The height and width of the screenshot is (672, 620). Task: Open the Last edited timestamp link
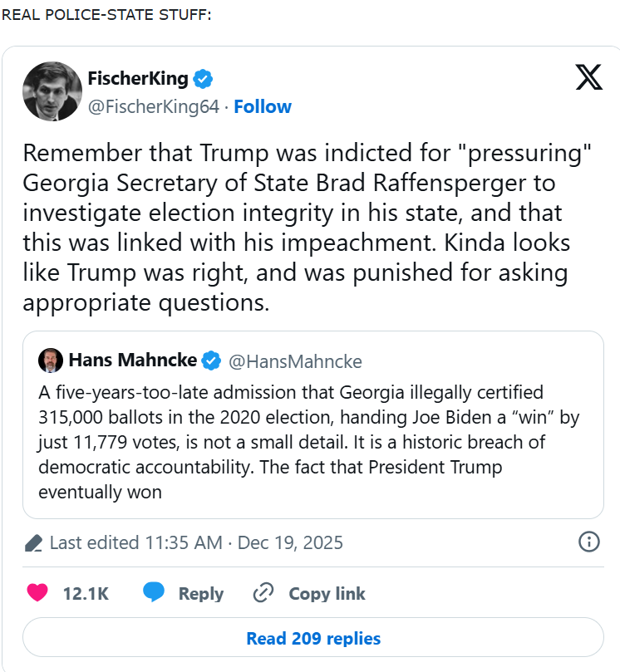[x=196, y=543]
